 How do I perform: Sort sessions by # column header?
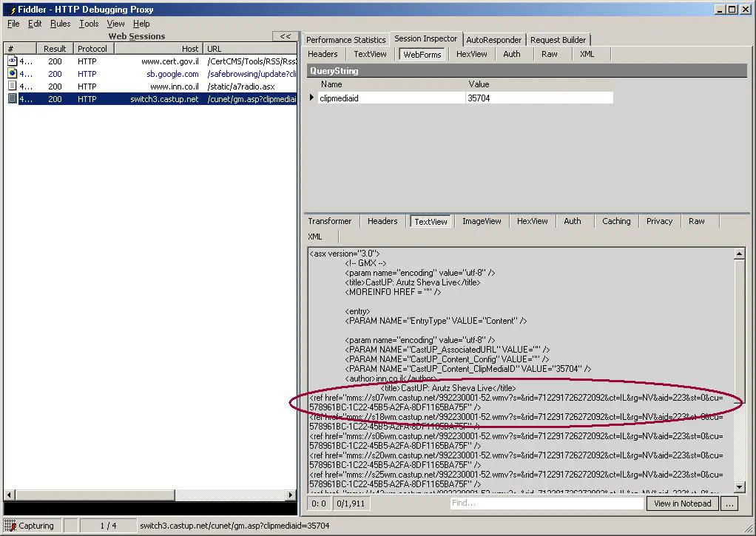[20, 49]
